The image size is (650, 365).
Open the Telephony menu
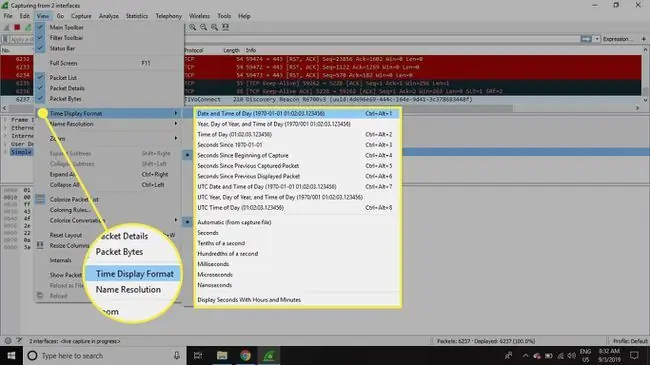169,16
